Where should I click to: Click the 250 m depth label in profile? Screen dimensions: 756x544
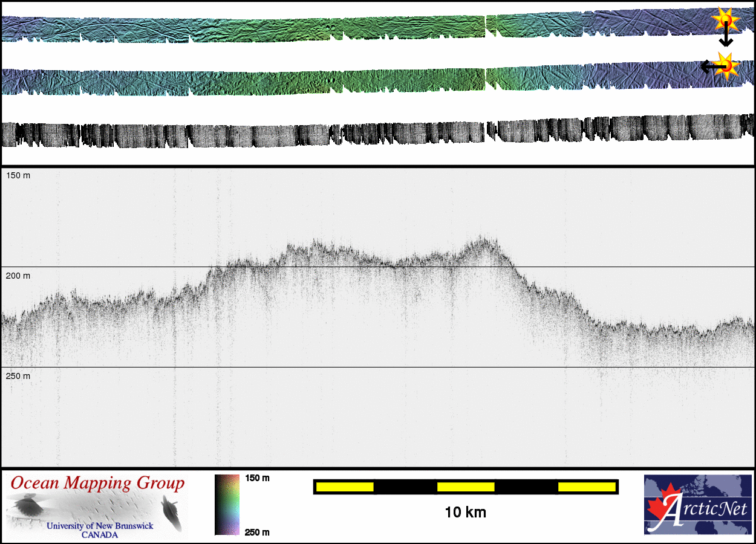(x=18, y=376)
